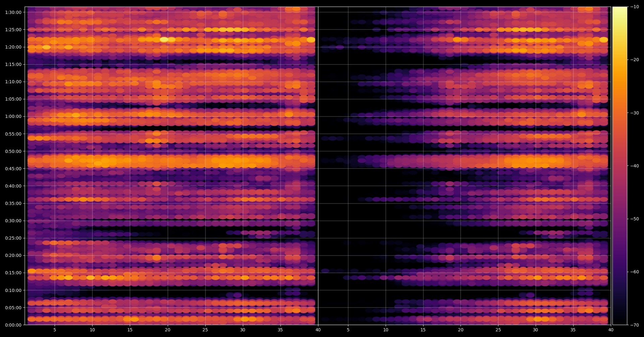This screenshot has height=337, width=644.
Task: Click the −30 colorbar tick label
Action: click(x=635, y=113)
